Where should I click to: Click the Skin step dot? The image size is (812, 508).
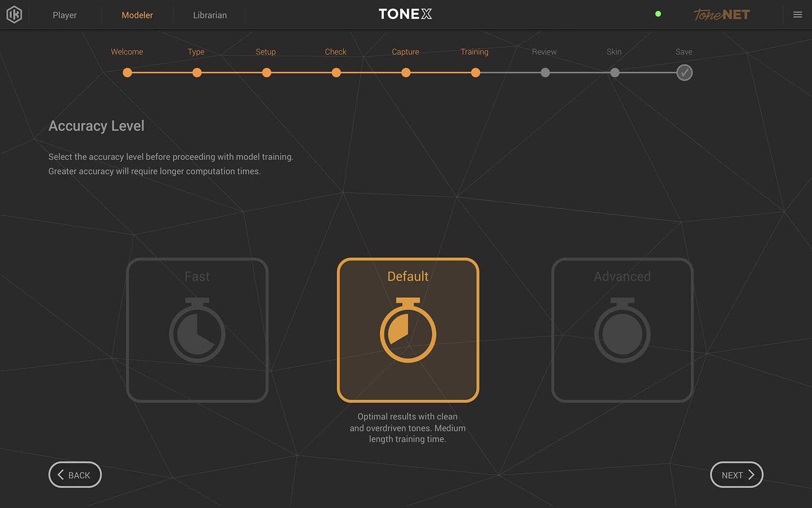tap(614, 73)
